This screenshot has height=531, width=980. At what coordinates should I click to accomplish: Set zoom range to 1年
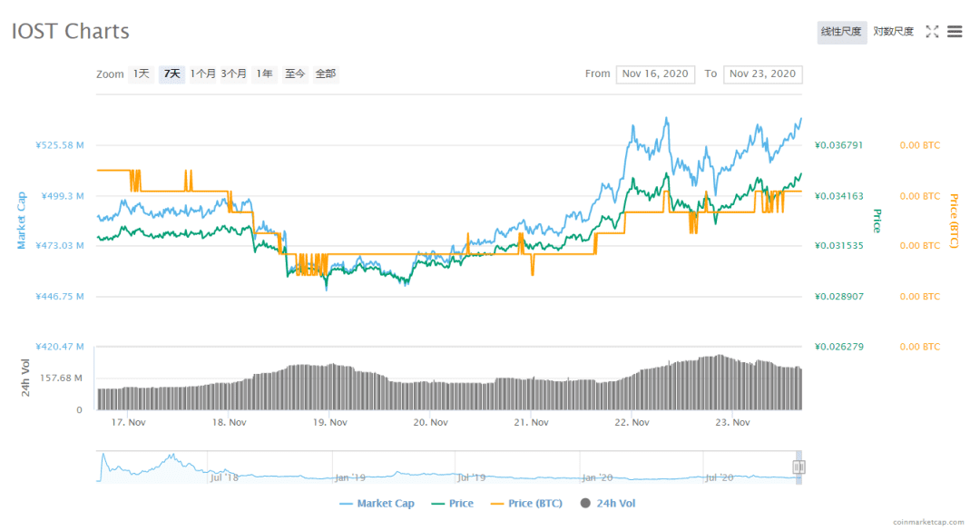(x=264, y=74)
